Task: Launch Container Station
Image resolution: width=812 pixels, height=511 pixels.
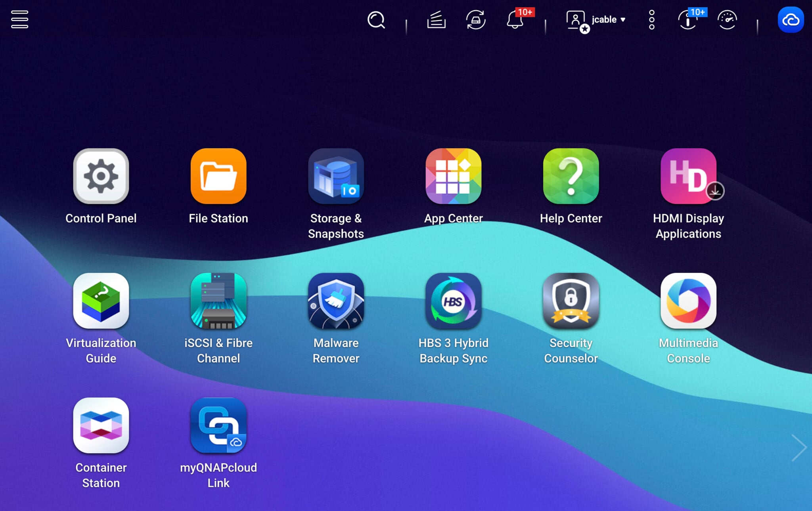Action: tap(101, 425)
